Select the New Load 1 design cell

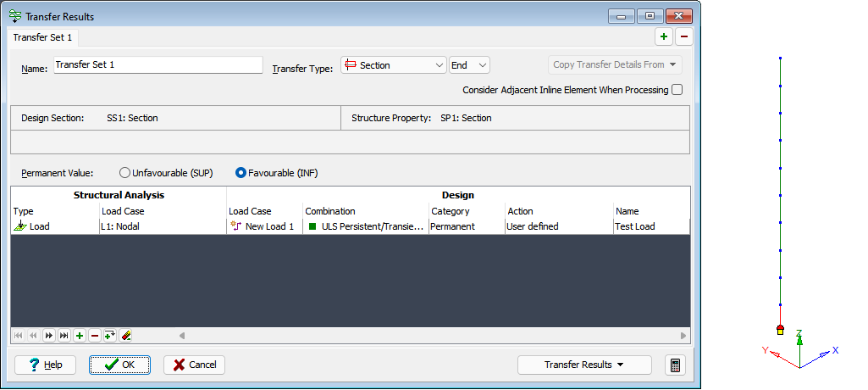[264, 226]
